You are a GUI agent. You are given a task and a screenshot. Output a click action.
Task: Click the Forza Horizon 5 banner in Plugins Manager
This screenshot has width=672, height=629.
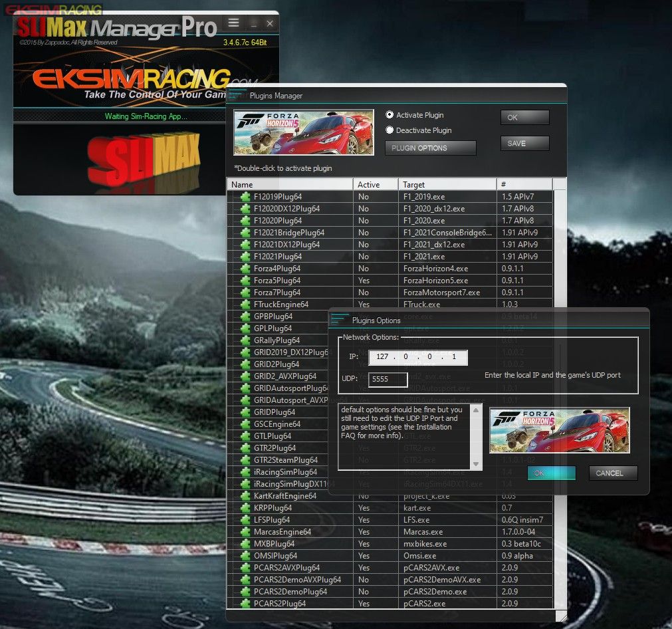click(x=303, y=132)
